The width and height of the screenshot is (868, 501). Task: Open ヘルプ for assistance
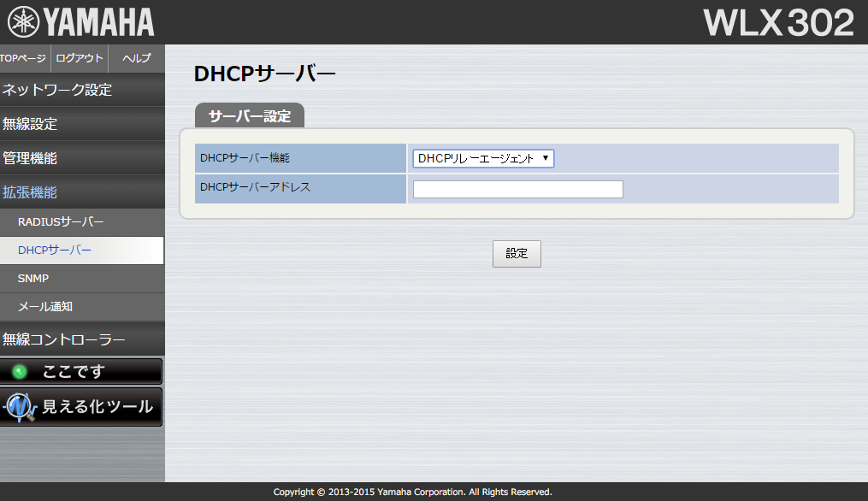coord(135,59)
